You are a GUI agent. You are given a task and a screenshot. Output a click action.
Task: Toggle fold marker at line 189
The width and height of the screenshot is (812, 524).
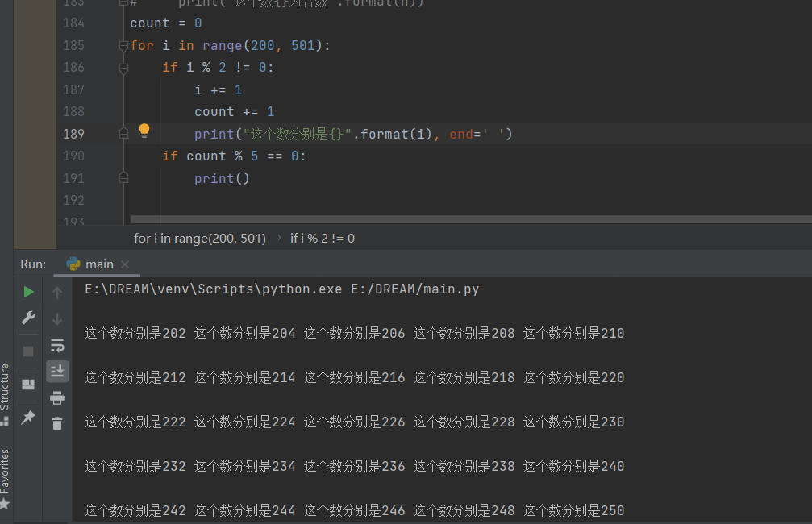[123, 134]
